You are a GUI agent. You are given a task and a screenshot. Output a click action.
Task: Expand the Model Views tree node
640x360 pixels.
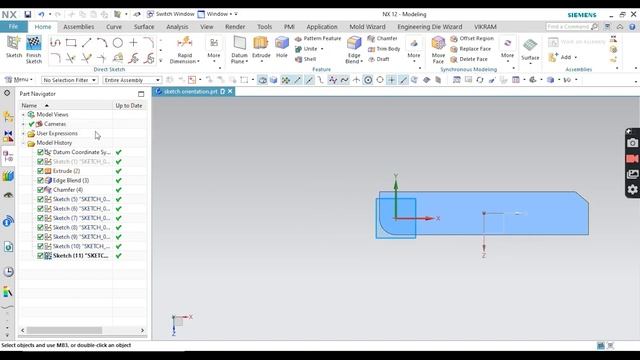pyautogui.click(x=23, y=115)
